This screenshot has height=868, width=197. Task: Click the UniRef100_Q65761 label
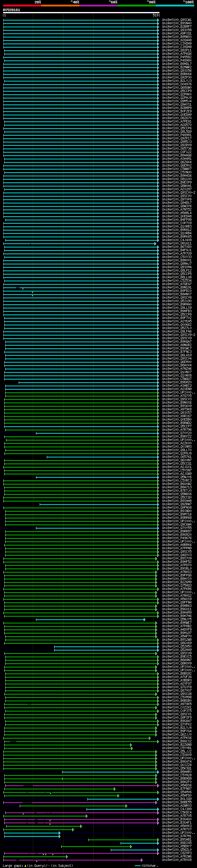click(x=176, y=457)
